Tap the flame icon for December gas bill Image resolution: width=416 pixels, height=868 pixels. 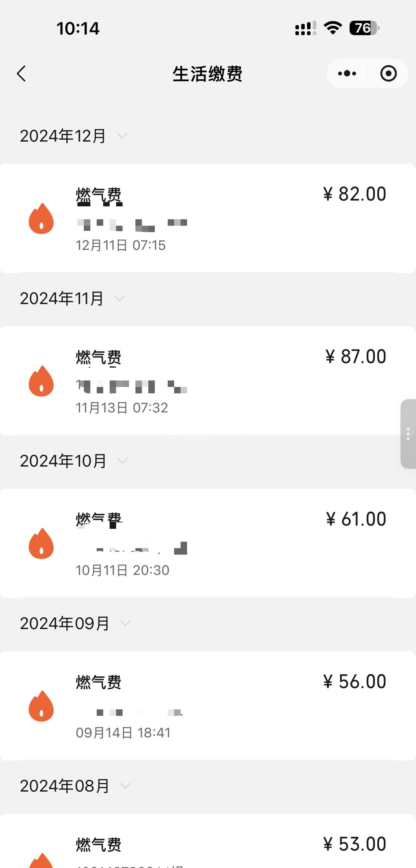click(41, 219)
